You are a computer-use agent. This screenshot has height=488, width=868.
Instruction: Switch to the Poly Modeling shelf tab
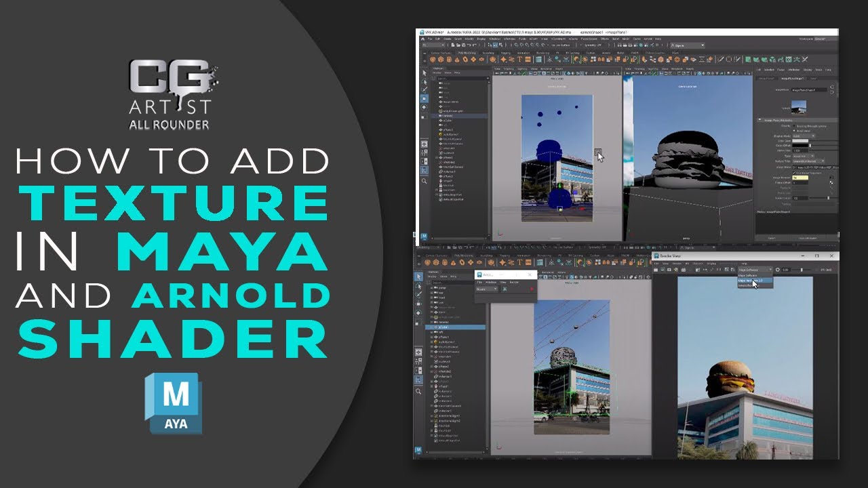467,53
